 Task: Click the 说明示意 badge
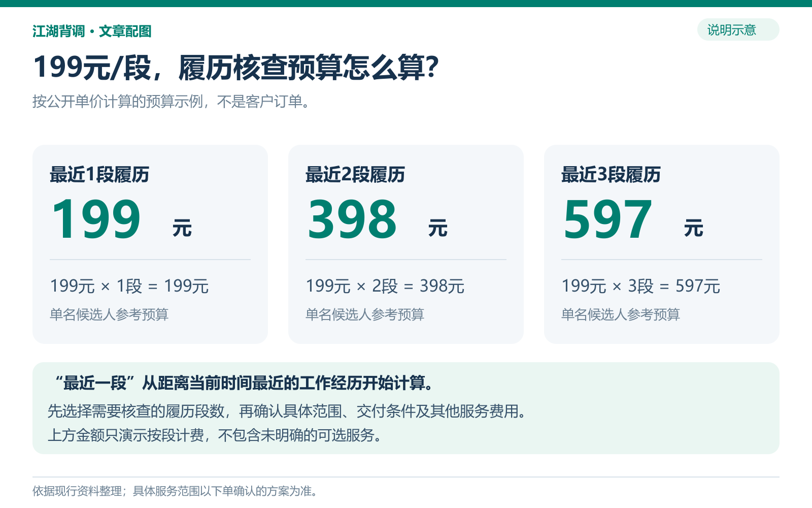[738, 30]
